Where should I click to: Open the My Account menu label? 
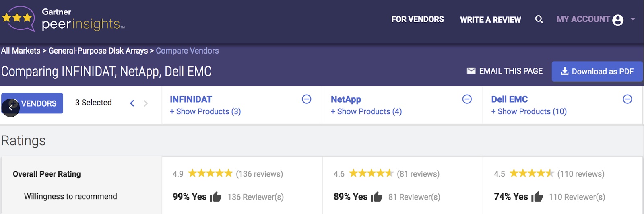click(x=583, y=19)
